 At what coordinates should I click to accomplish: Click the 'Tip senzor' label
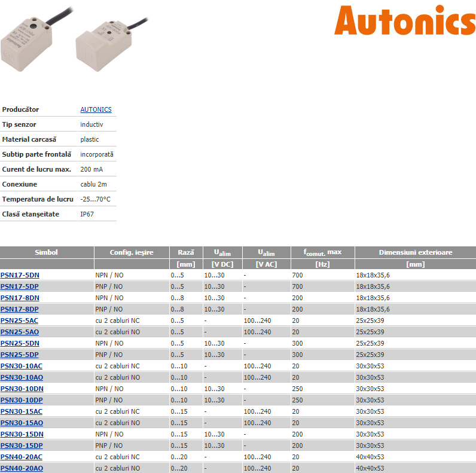pos(19,124)
